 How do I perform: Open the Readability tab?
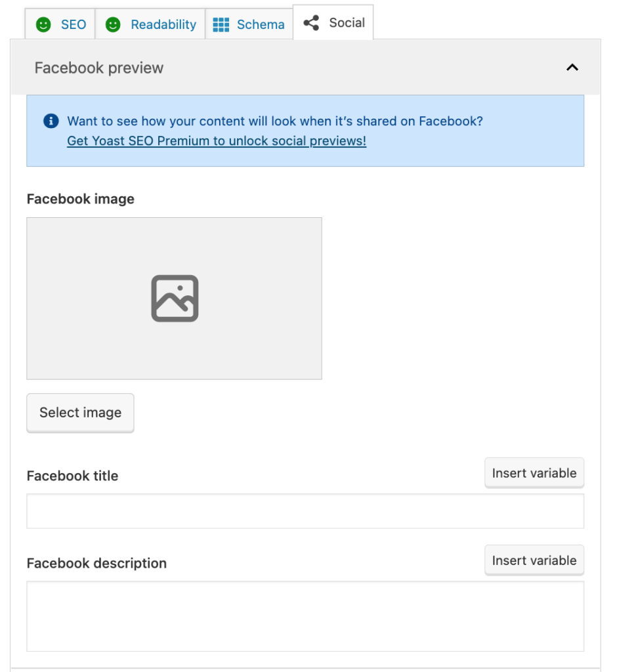tap(151, 24)
